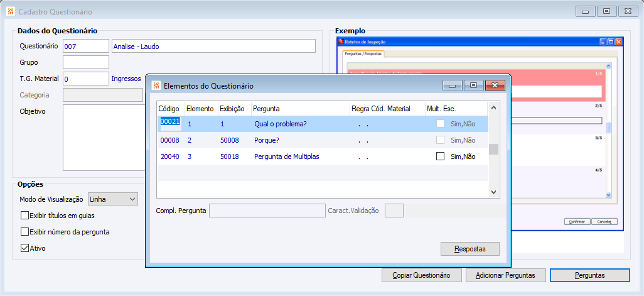Toggle Mult. Esc. checkbox for Pergunta de Multiplas
This screenshot has height=296, width=644.
click(x=440, y=156)
